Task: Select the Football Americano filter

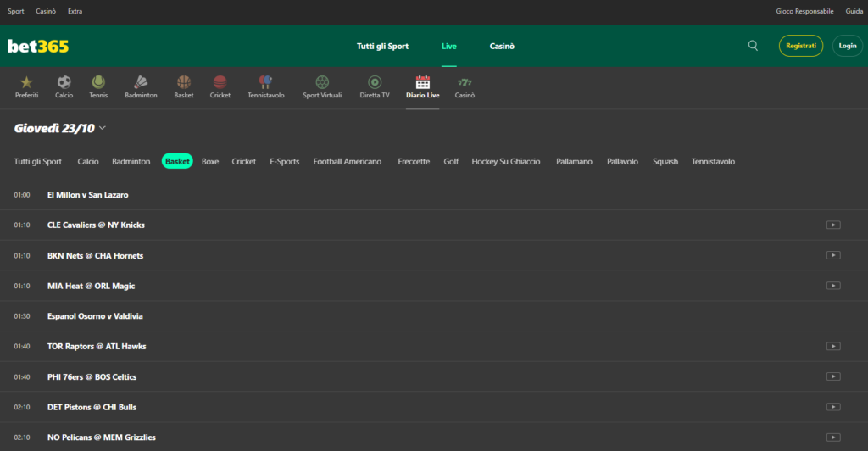Action: 347,161
